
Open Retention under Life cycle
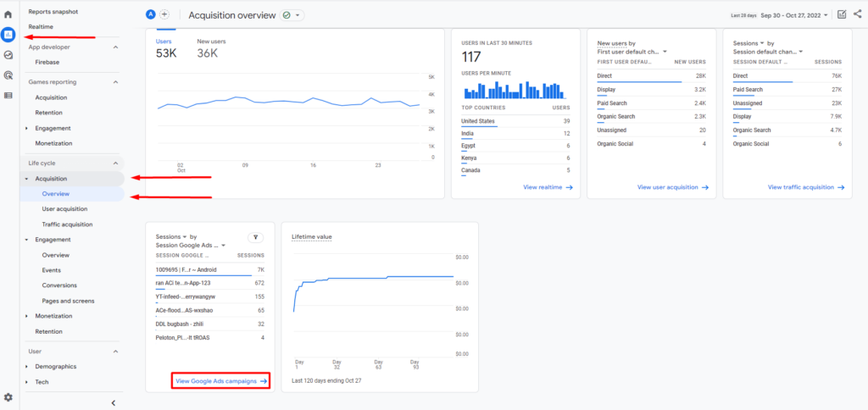(48, 331)
